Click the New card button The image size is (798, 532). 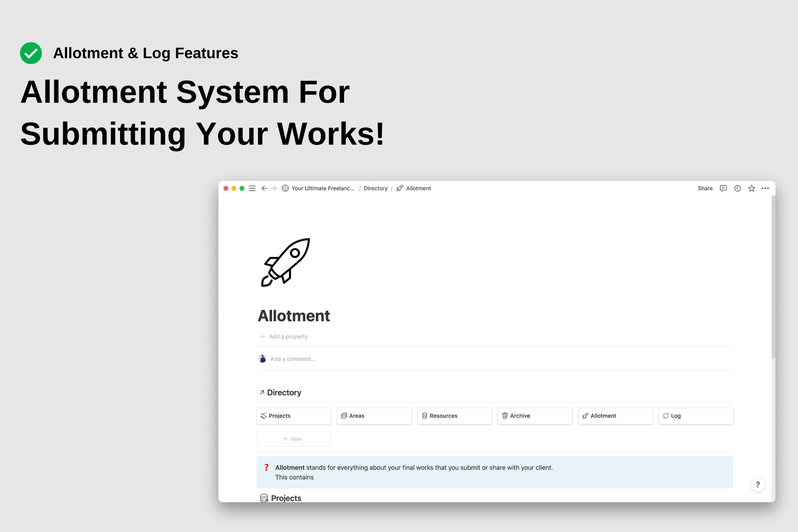[294, 439]
